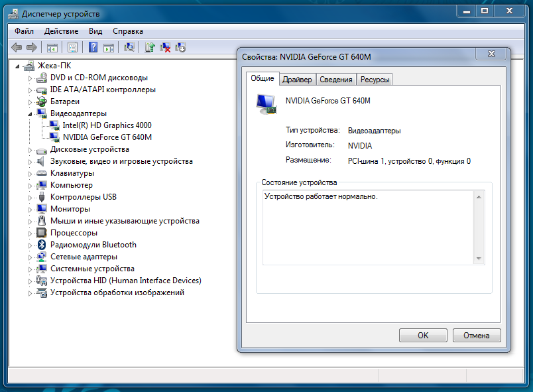533x392 pixels.
Task: Expand IDE ATA/ATAPI контроллеры node
Action: (x=30, y=90)
